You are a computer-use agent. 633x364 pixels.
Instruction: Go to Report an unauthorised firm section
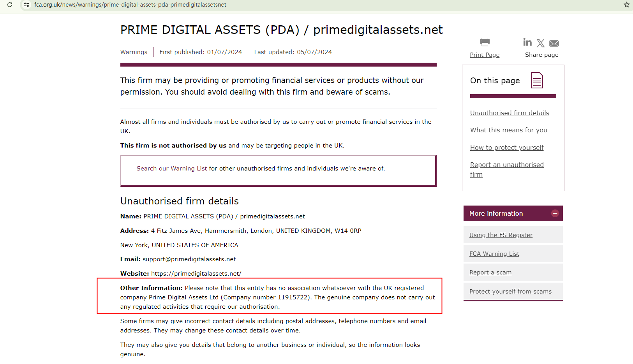point(506,165)
